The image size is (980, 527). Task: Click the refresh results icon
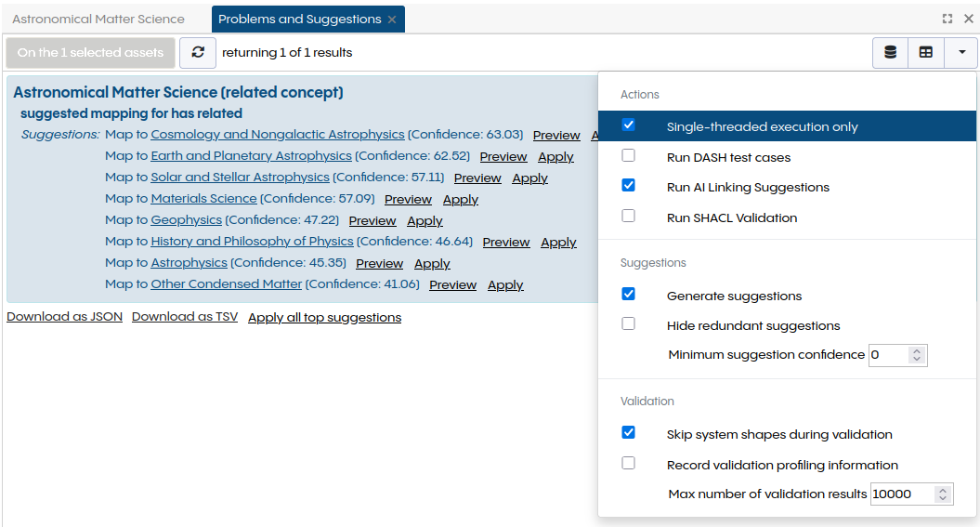point(198,53)
